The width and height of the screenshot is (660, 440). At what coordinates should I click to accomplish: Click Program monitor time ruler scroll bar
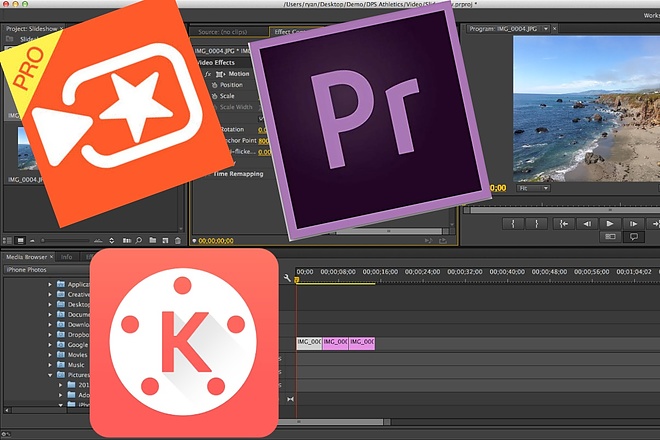click(x=564, y=210)
